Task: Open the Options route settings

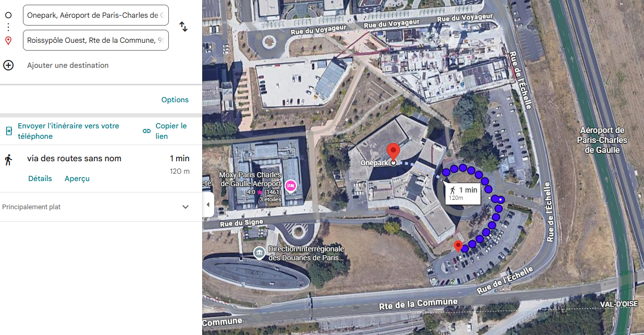Action: [175, 100]
